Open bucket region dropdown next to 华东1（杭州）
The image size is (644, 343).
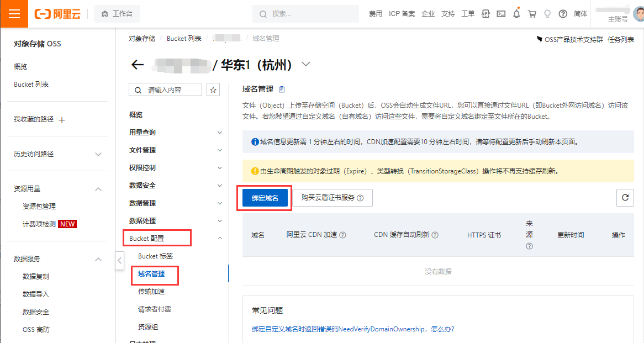(x=305, y=65)
